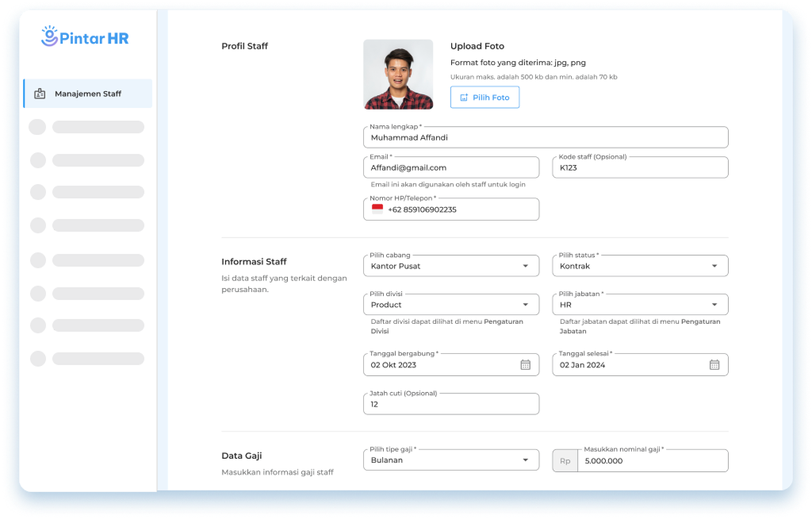Click the Pintar HR logo
The width and height of the screenshot is (812, 519).
pos(85,37)
